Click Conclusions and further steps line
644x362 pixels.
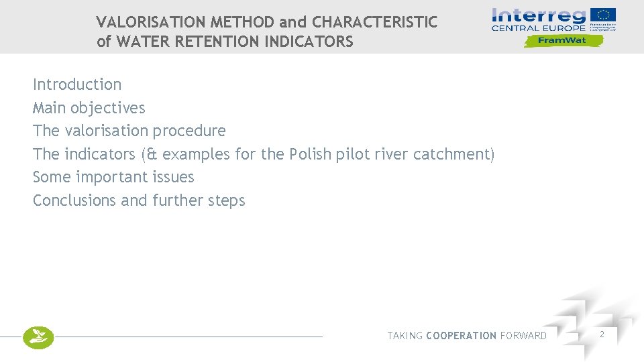(x=139, y=200)
